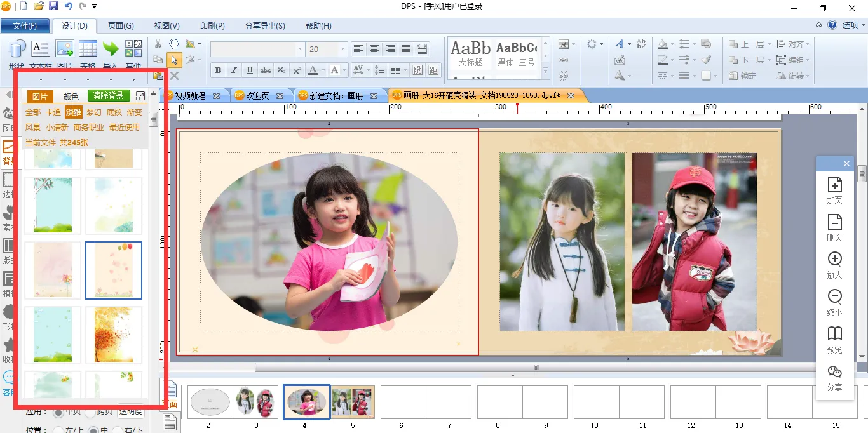The image size is (868, 433).
Task: Open the font size dropdown showing 20
Action: point(343,50)
